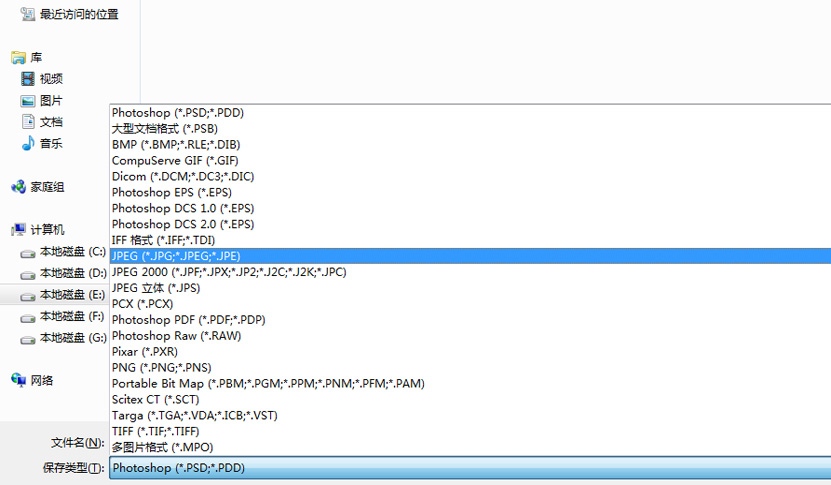Pick Photoshop DCS 2.0 (*.EPS)
This screenshot has height=485, width=831.
[471, 224]
